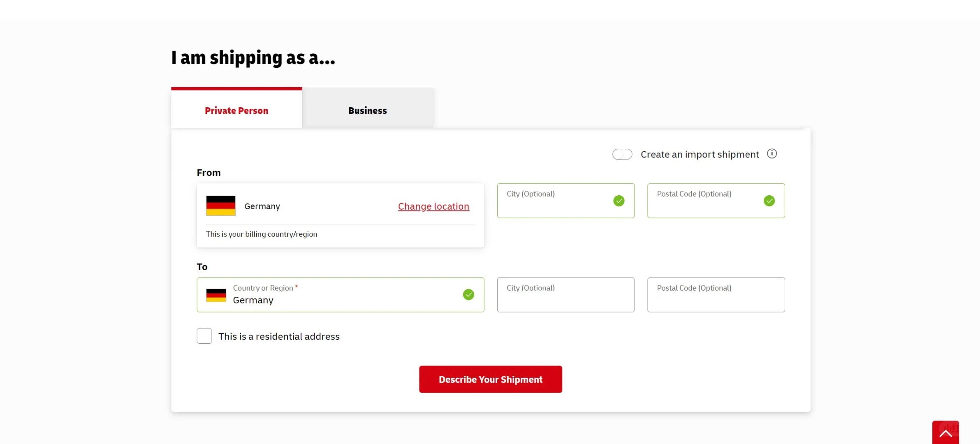Toggle Create an import shipment switch

point(622,155)
